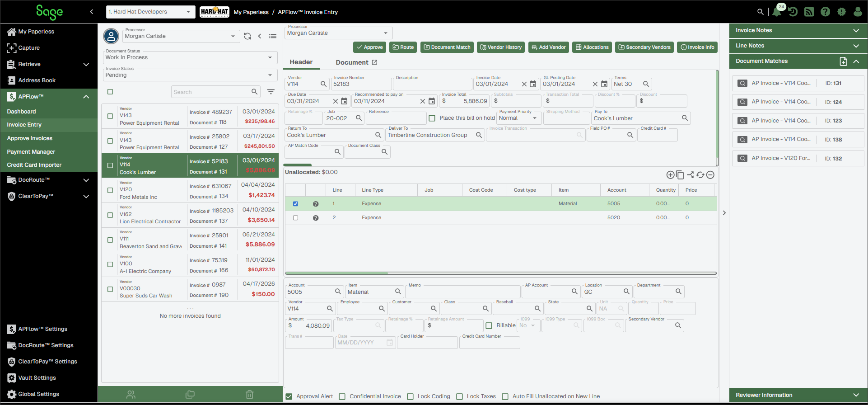Open the Invoice Date calendar picker
This screenshot has height=405, width=868.
533,84
